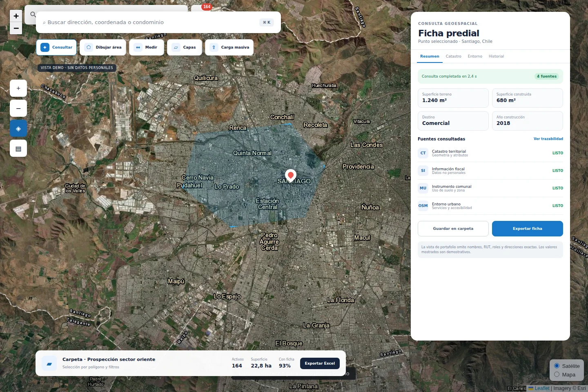Click the Leaflet zoom out minus button

tap(16, 28)
